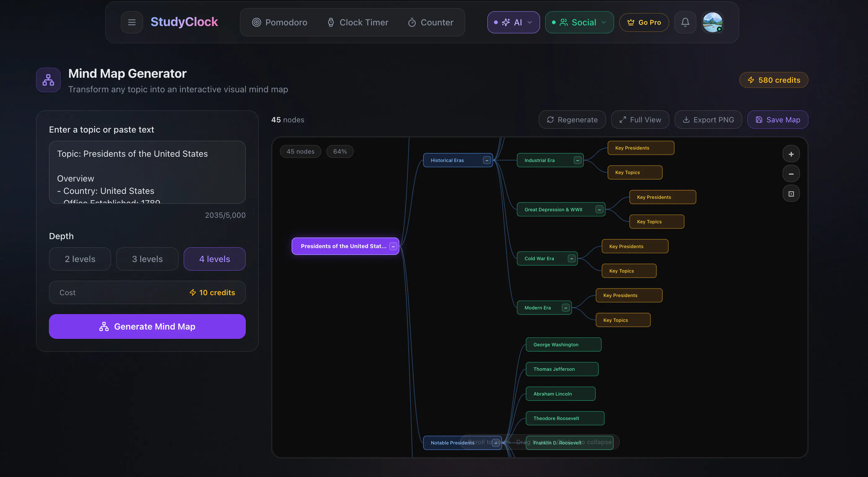Viewport: 868px width, 477px height.
Task: Focus the topic text input area
Action: 147,172
